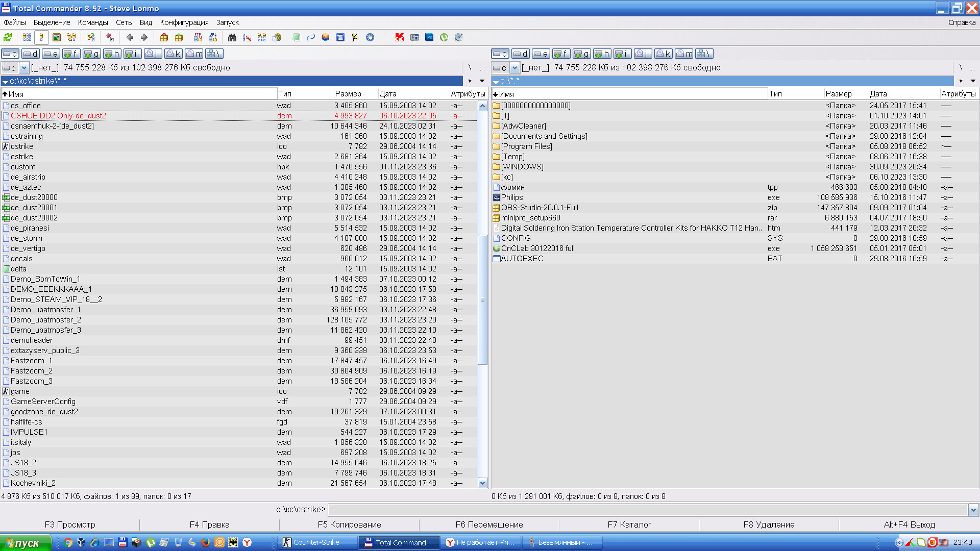Open the right panel drive dropdown
Screen dimensions: 980x551
[x=514, y=68]
